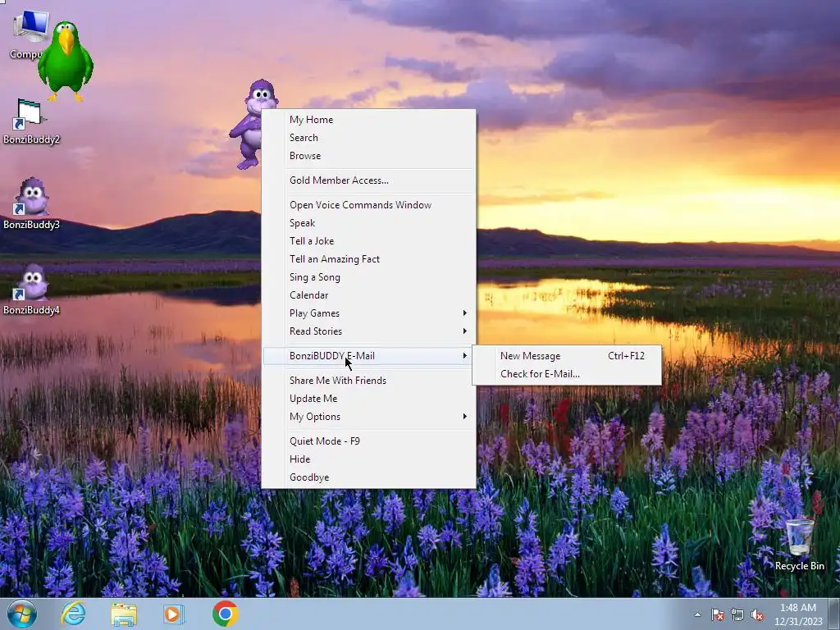Open the clock showing 1:48 AM
The image size is (840, 630).
(798, 614)
